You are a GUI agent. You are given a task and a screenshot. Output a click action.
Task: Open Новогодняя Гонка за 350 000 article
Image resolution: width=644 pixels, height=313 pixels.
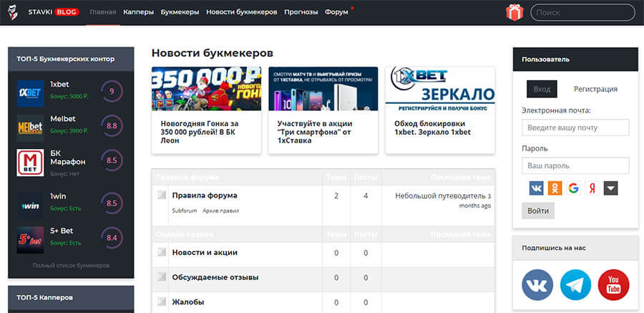coord(200,132)
